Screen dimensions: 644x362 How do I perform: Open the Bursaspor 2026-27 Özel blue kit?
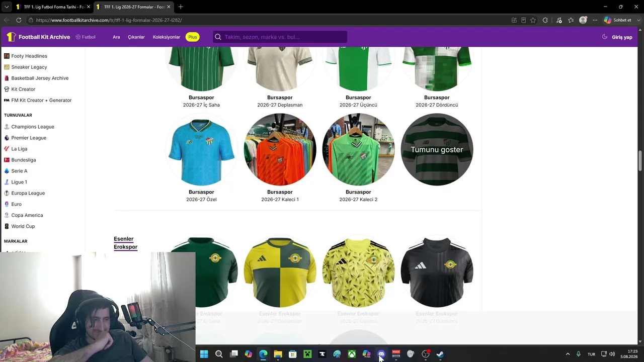click(201, 149)
